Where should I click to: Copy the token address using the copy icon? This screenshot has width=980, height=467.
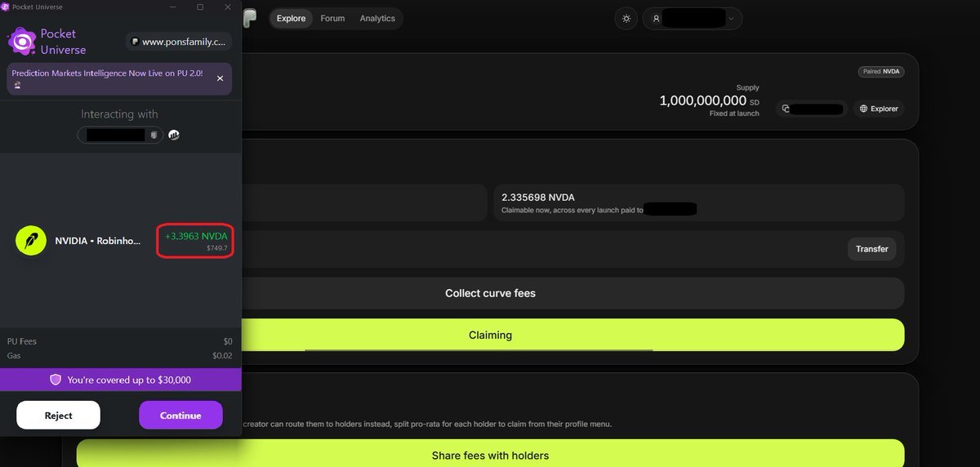coord(786,109)
